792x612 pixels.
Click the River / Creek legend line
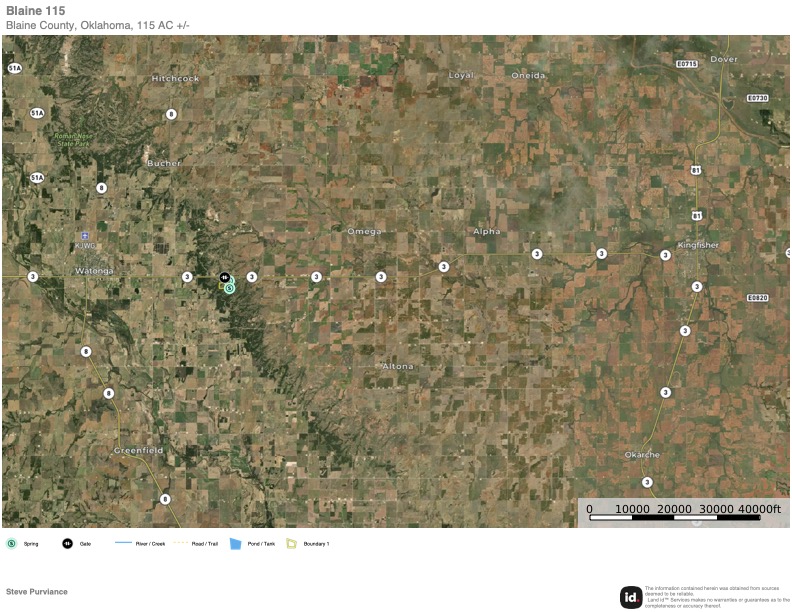[x=124, y=543]
